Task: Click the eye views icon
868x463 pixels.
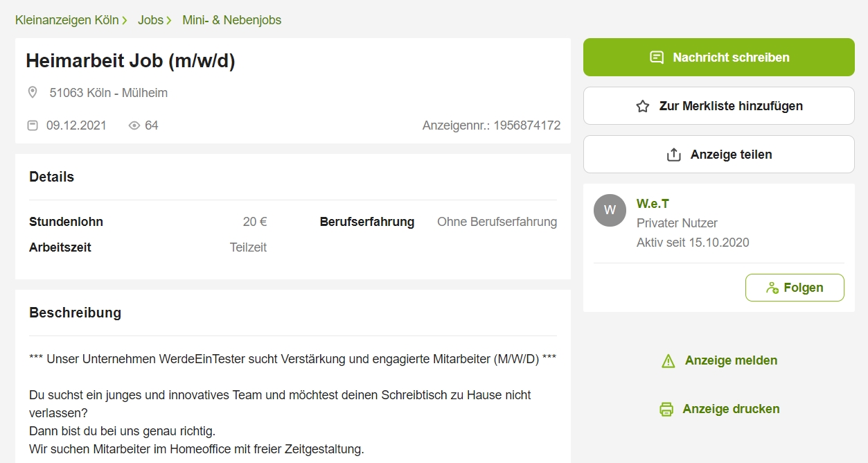Action: click(134, 125)
